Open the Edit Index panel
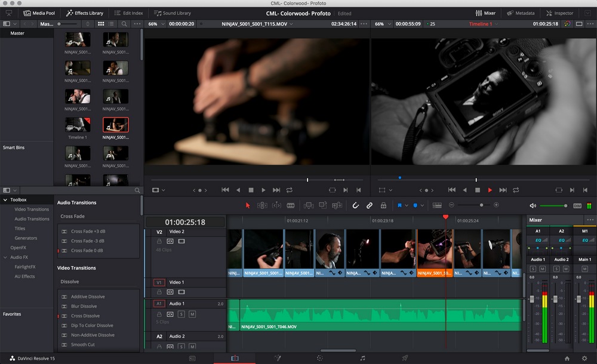This screenshot has height=364, width=597. pyautogui.click(x=129, y=13)
